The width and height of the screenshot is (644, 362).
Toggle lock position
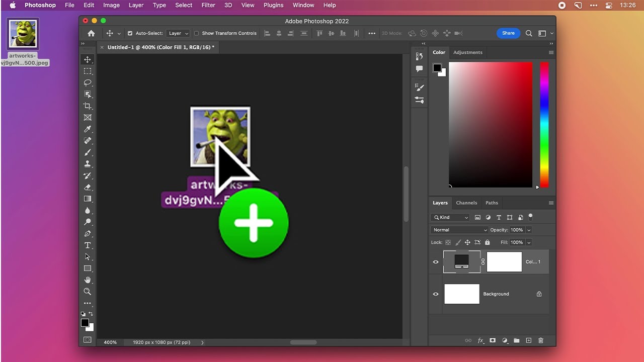point(467,242)
